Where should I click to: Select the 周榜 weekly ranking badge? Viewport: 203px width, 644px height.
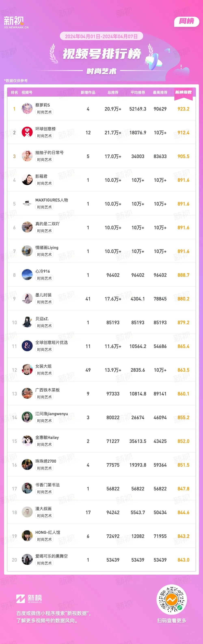pyautogui.click(x=187, y=22)
